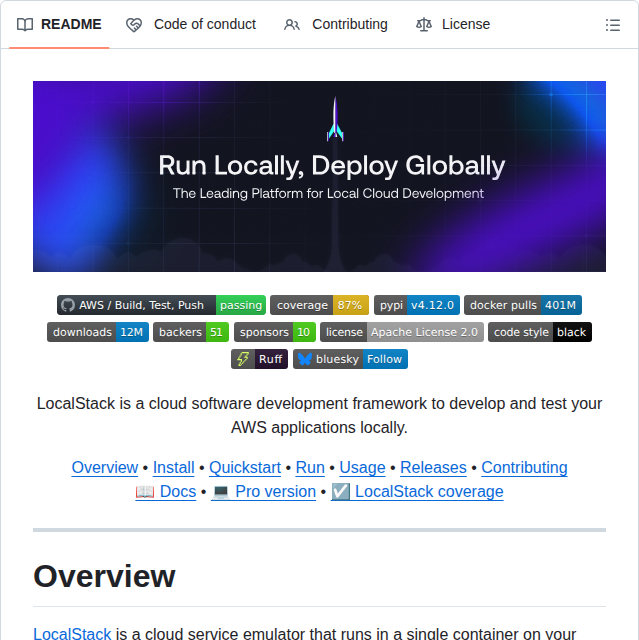The image size is (639, 640).
Task: Follow the Pro version link
Action: [264, 491]
